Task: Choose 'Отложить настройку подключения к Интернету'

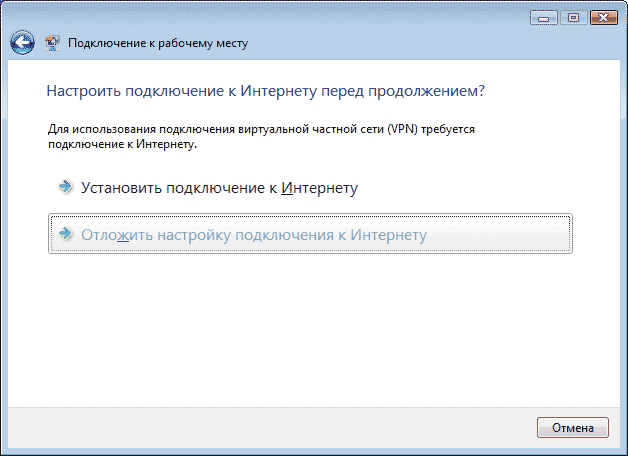Action: [x=254, y=234]
